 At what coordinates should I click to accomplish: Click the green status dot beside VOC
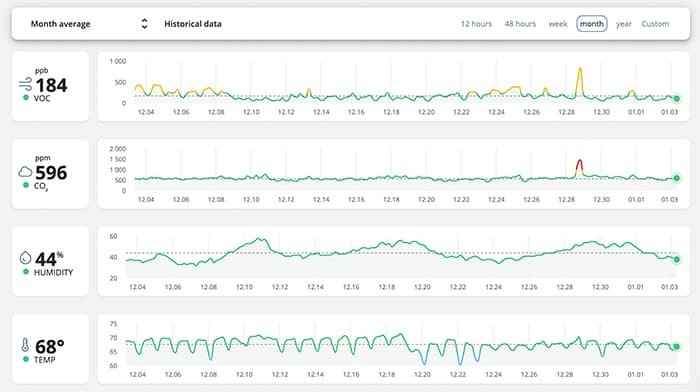[x=26, y=98]
